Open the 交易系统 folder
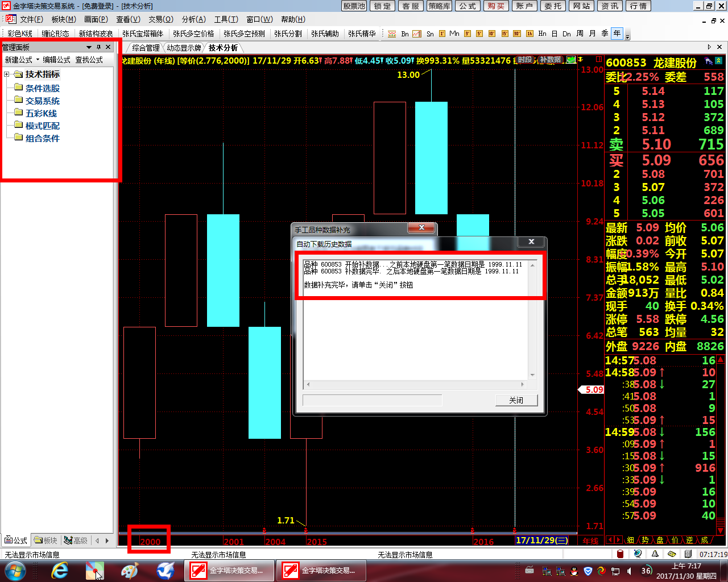The height and width of the screenshot is (582, 728). (37, 101)
